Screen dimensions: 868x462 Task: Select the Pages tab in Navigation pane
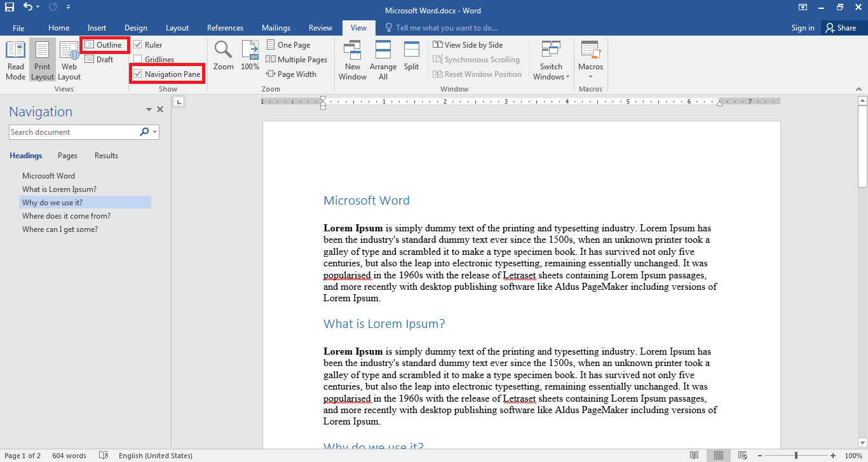[67, 155]
